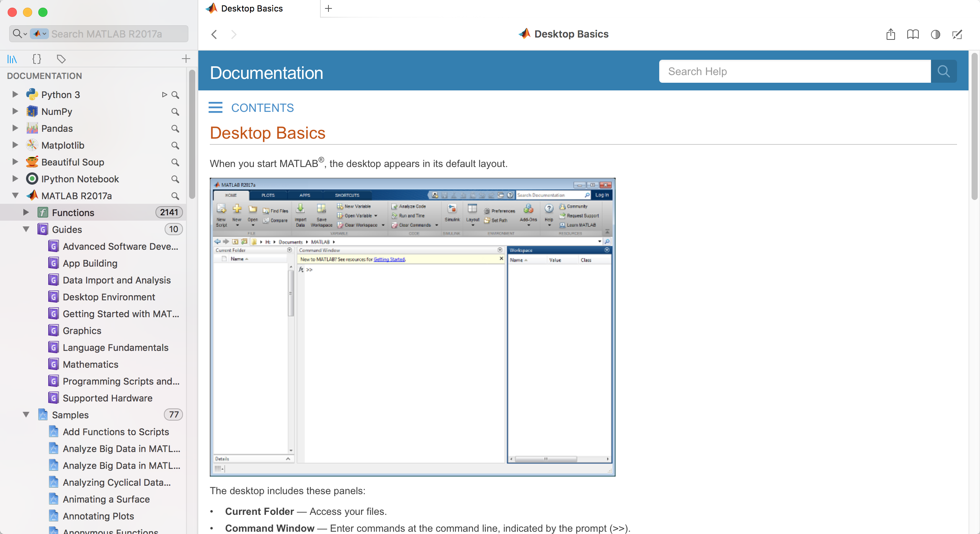The width and height of the screenshot is (980, 534).
Task: Toggle the half-circle appearance icon
Action: tap(935, 34)
